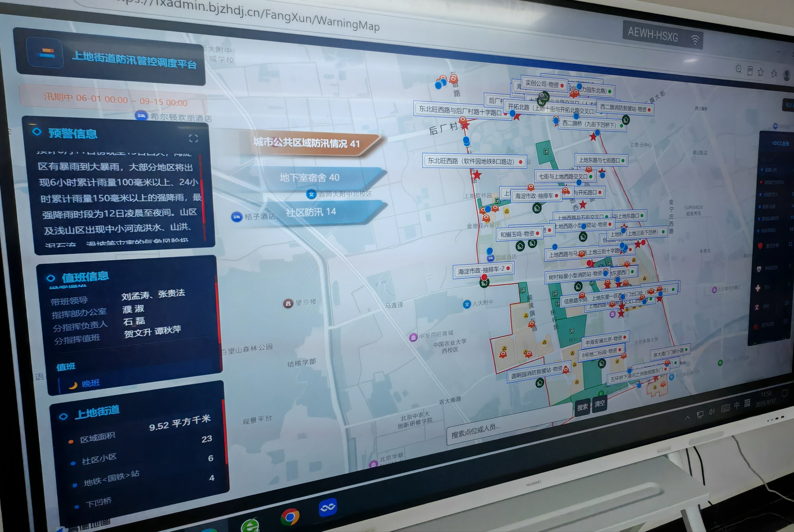
Task: Click the Wi-Fi icon beside AEWH-HSXG
Action: click(695, 40)
